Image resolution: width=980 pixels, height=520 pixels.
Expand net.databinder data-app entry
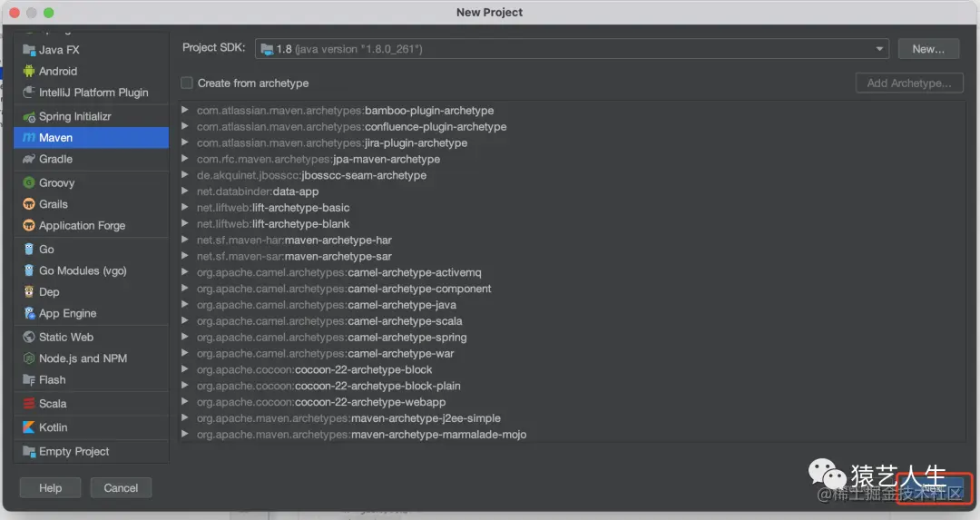pyautogui.click(x=185, y=191)
